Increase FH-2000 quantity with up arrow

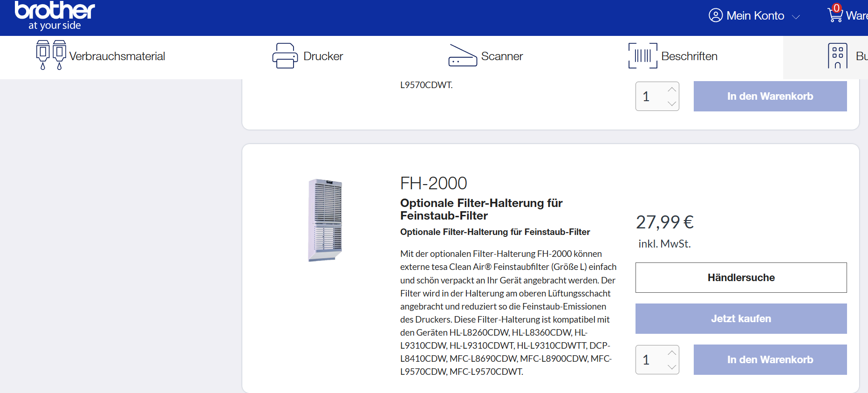click(672, 352)
